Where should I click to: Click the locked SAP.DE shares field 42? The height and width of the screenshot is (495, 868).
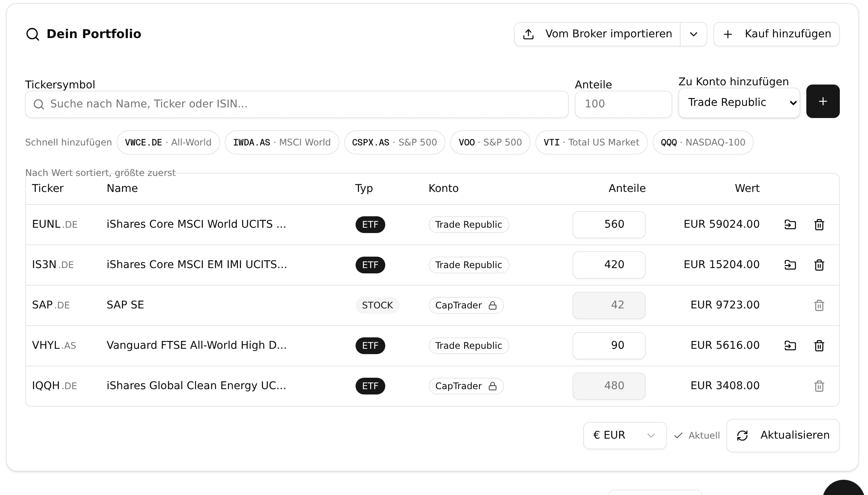point(609,305)
